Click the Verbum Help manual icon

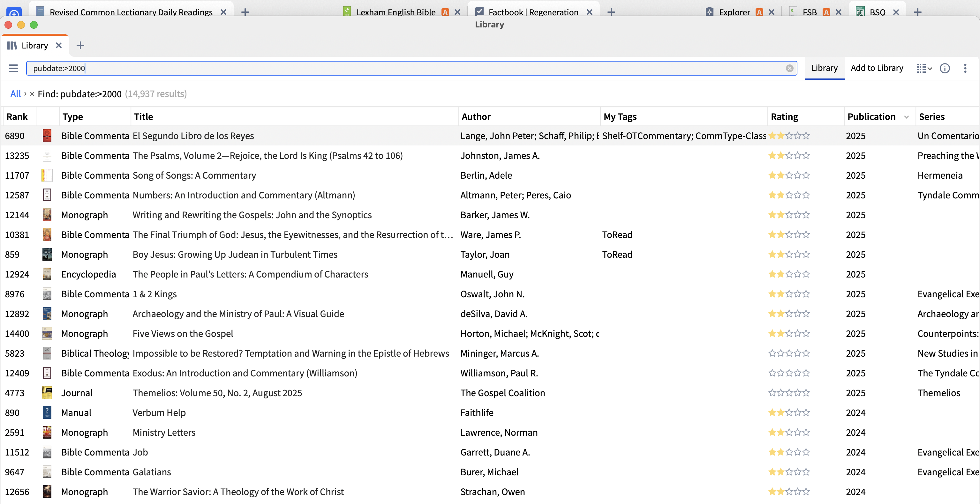click(47, 412)
